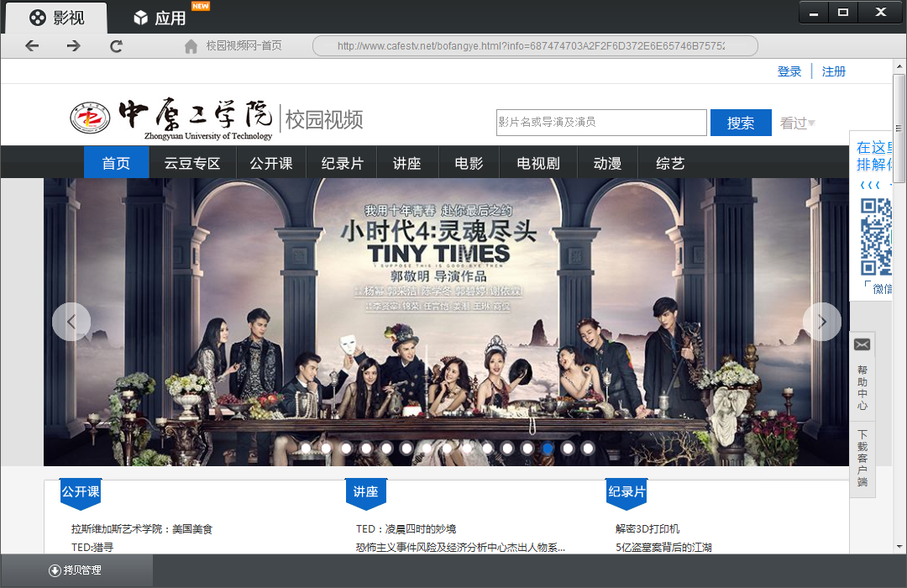
Task: Open the 综艺 navigation item
Action: 670,163
